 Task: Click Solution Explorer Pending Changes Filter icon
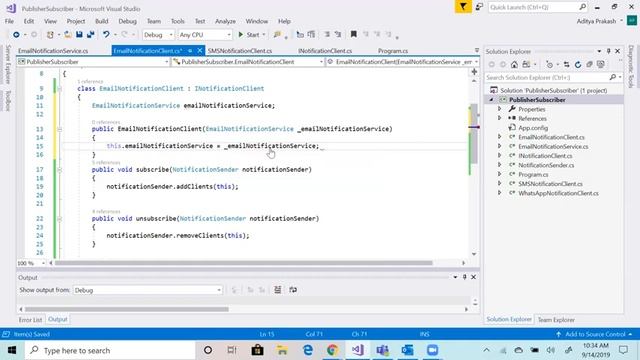click(x=549, y=64)
